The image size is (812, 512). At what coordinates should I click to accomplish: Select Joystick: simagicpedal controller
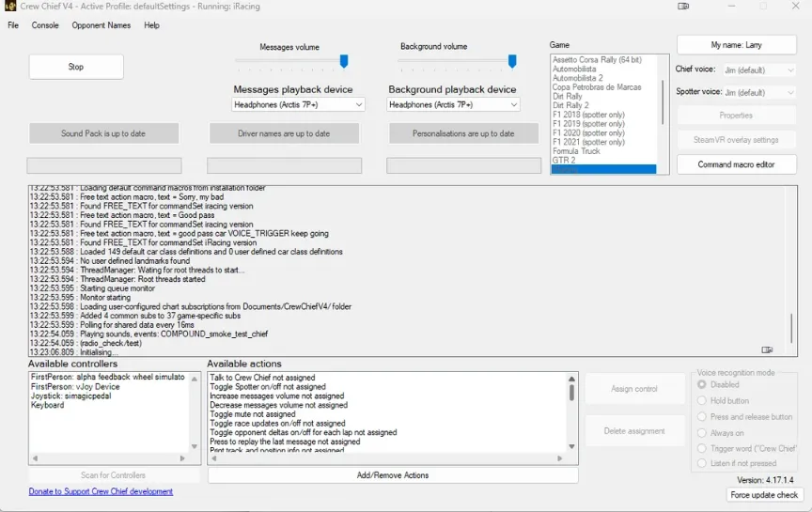pyautogui.click(x=70, y=396)
